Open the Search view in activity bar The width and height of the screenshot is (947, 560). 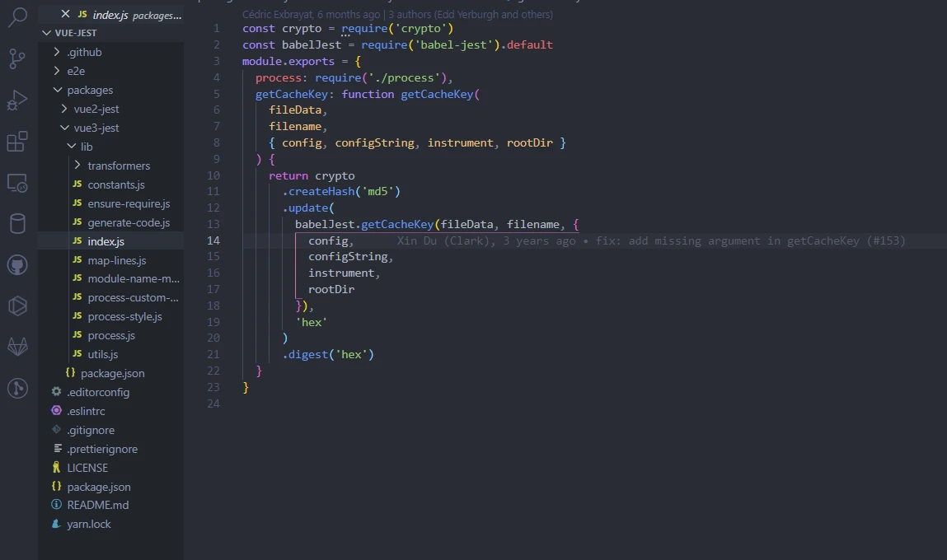coord(17,17)
